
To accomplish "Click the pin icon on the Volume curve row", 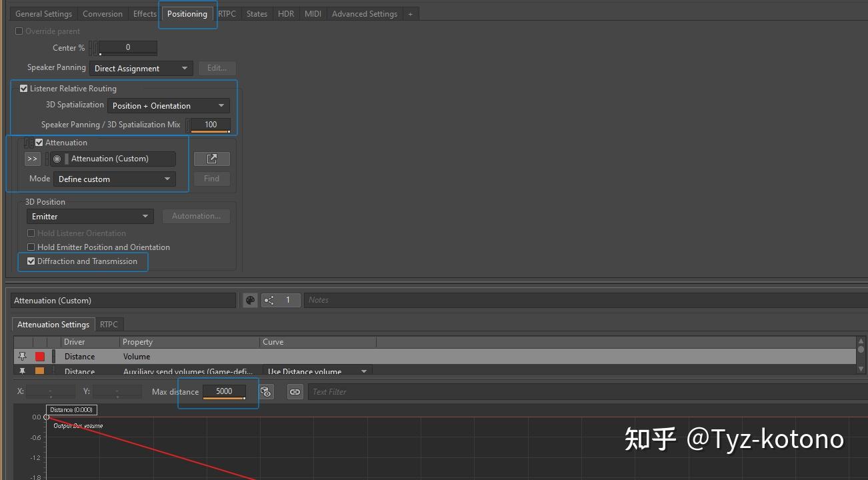I will [22, 356].
